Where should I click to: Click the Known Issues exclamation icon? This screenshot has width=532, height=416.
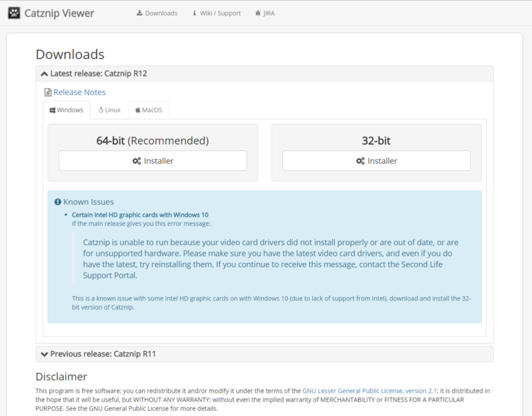pos(57,202)
